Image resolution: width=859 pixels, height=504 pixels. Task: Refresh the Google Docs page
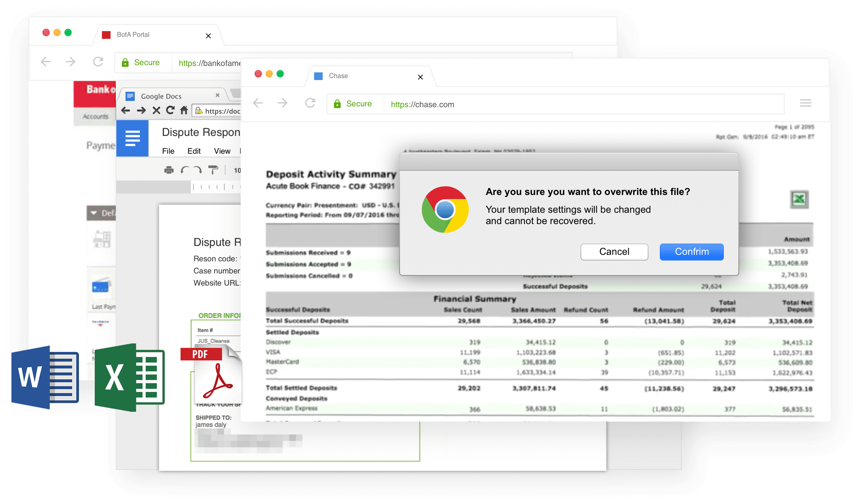coord(170,110)
